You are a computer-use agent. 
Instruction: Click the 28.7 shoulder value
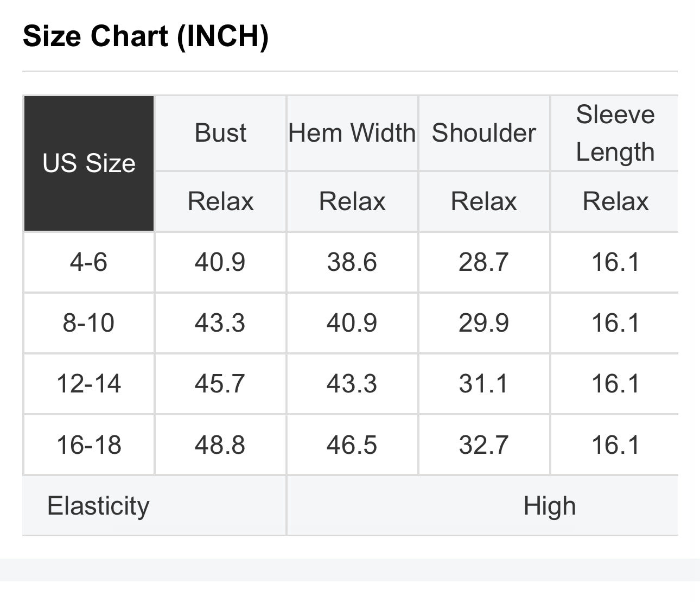click(483, 262)
